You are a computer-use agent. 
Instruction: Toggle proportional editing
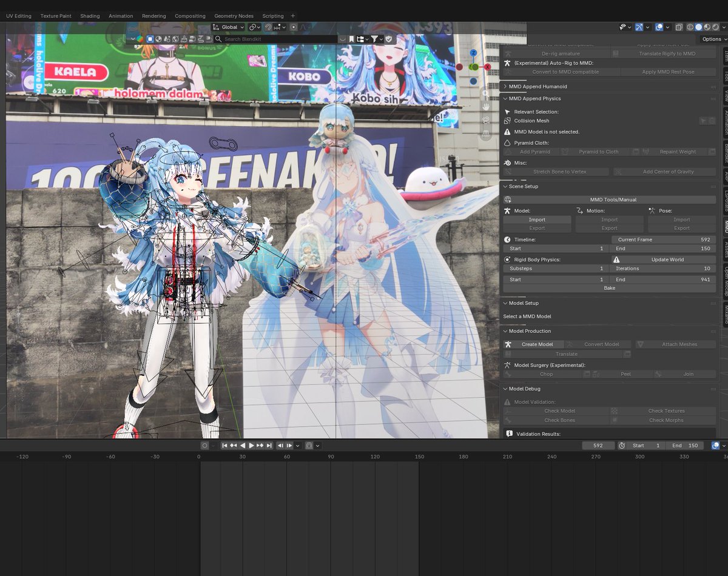tap(294, 27)
